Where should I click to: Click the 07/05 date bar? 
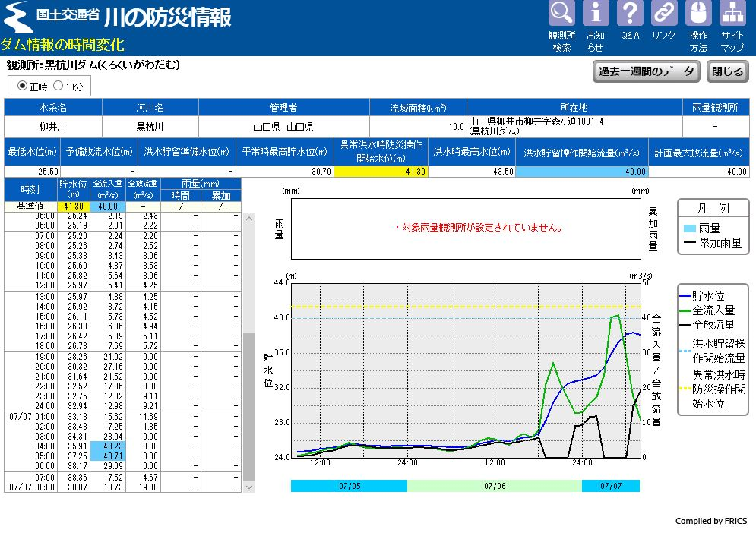pos(349,486)
